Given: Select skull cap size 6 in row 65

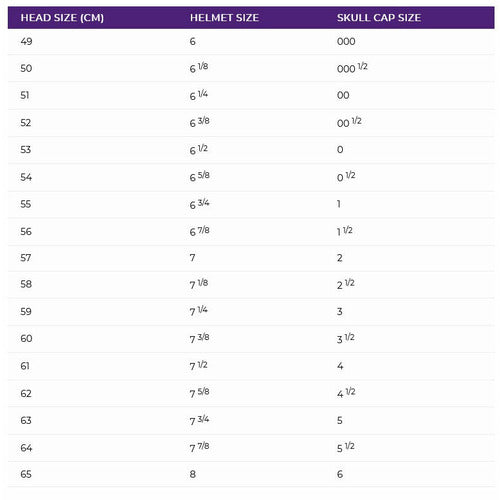Looking at the screenshot, I should pyautogui.click(x=340, y=474).
